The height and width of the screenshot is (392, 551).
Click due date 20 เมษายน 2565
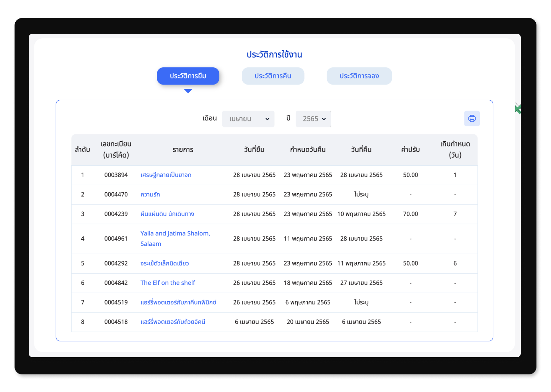tap(308, 322)
